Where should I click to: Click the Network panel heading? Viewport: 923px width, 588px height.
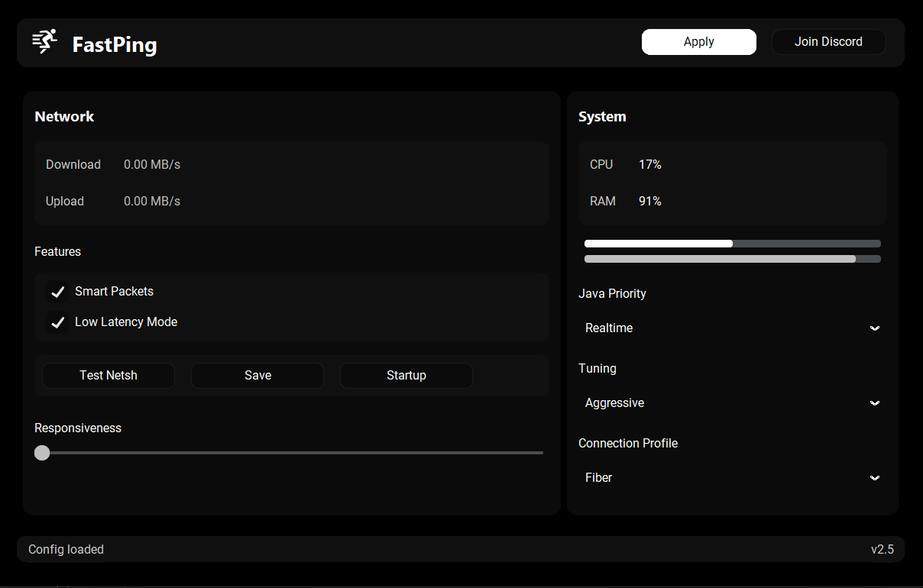[64, 116]
